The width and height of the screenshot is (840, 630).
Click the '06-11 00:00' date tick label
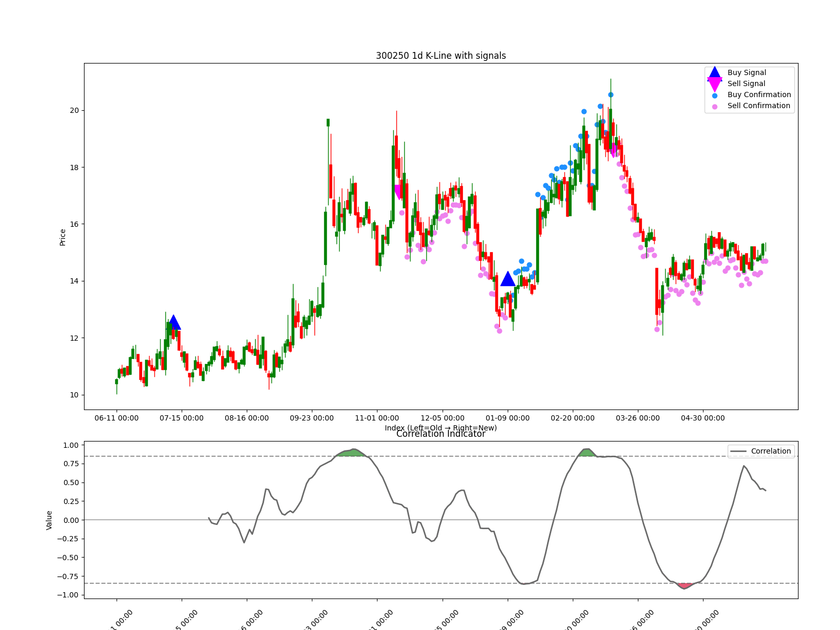[x=117, y=418]
